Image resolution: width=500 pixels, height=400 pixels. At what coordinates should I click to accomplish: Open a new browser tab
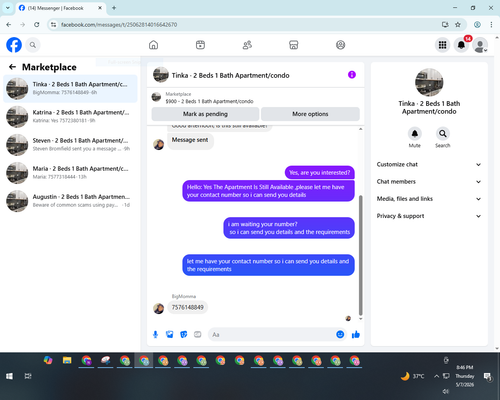114,8
